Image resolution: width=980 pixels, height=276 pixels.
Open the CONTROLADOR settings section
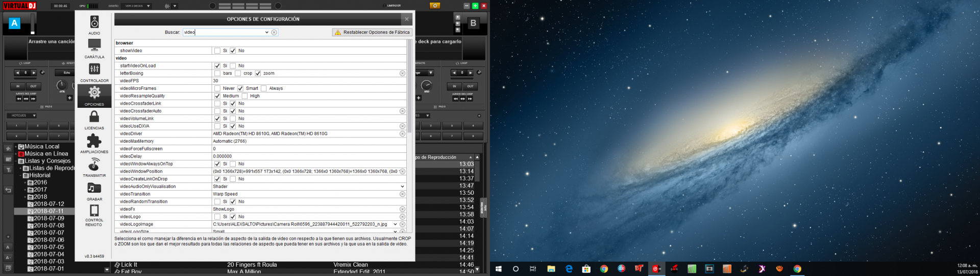tap(94, 73)
